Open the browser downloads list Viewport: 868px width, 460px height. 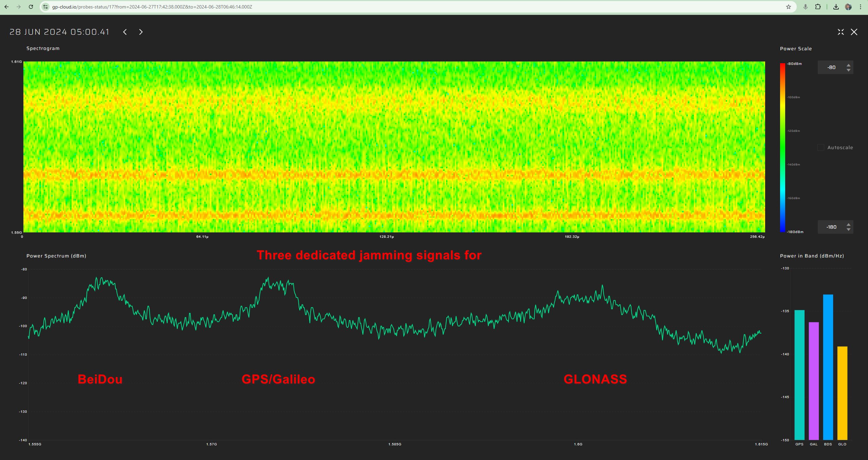pos(836,7)
